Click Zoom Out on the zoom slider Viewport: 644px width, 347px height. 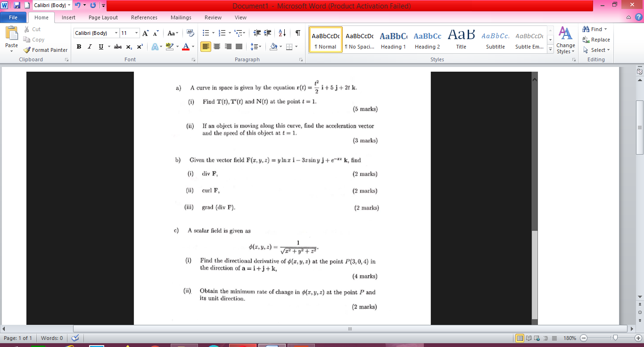coord(583,338)
